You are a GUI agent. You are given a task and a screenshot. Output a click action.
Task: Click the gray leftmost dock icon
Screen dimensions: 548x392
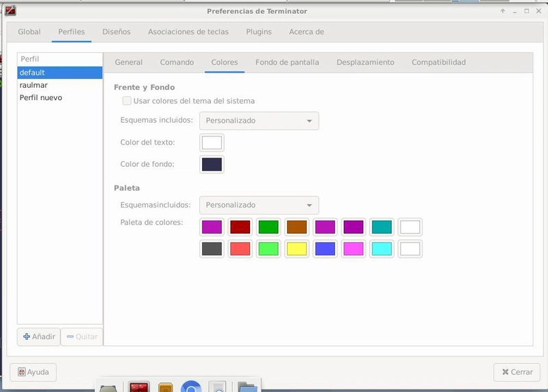[108, 388]
